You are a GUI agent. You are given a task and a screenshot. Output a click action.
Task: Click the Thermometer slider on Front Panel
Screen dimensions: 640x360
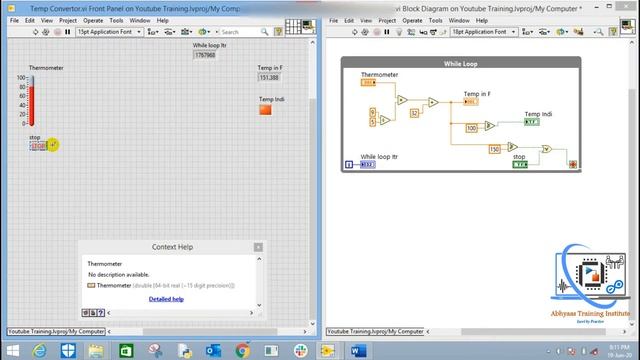coord(31,101)
